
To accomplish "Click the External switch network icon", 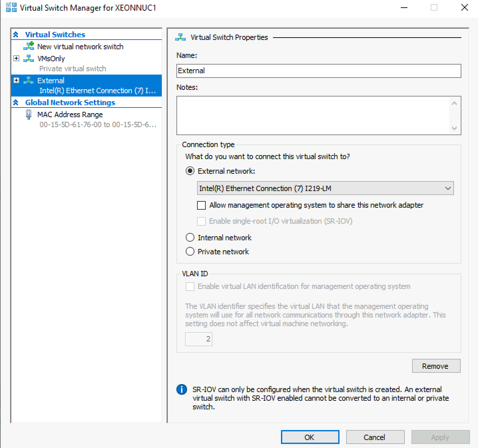I will (x=29, y=80).
